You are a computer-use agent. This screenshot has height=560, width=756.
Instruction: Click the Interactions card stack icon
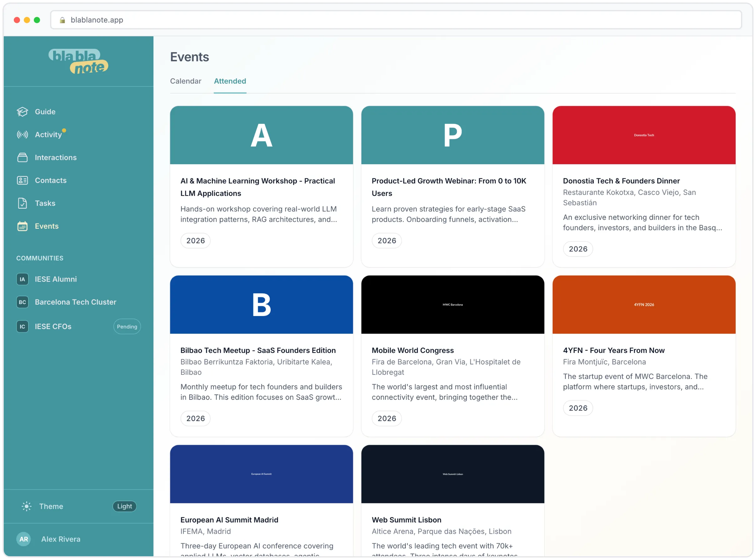pos(23,158)
